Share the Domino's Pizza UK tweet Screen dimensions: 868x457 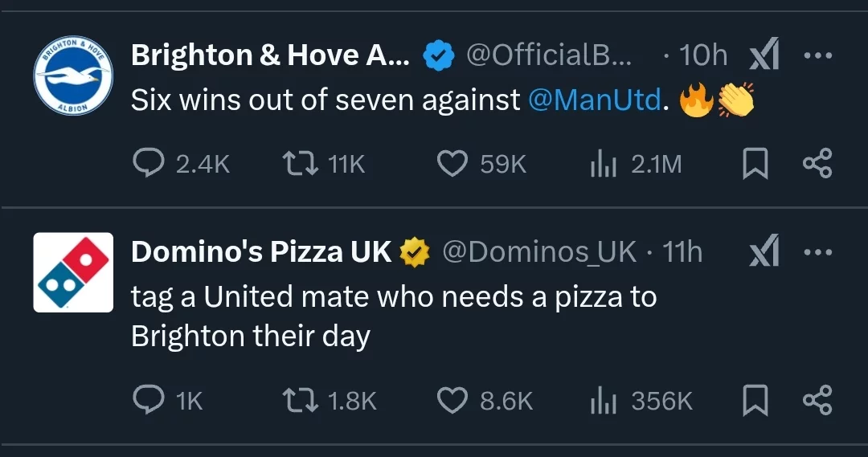click(x=817, y=400)
